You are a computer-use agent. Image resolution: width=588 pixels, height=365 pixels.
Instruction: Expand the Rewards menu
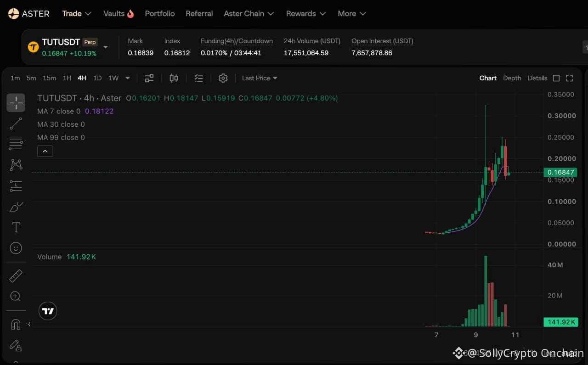coord(306,14)
